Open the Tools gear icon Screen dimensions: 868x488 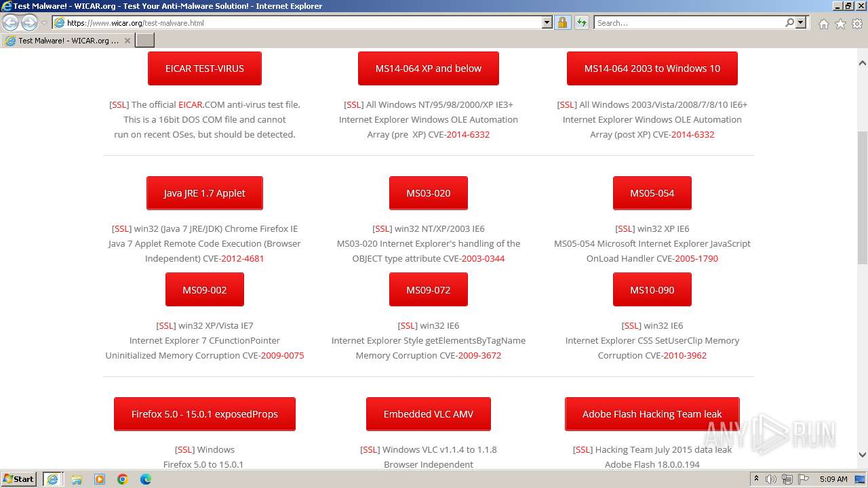(857, 24)
